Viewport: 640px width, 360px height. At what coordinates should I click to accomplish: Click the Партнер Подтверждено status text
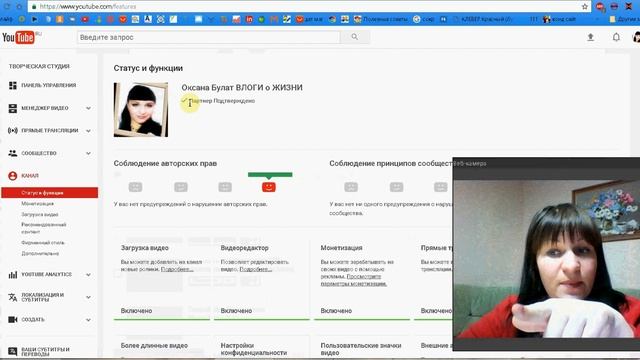point(222,101)
